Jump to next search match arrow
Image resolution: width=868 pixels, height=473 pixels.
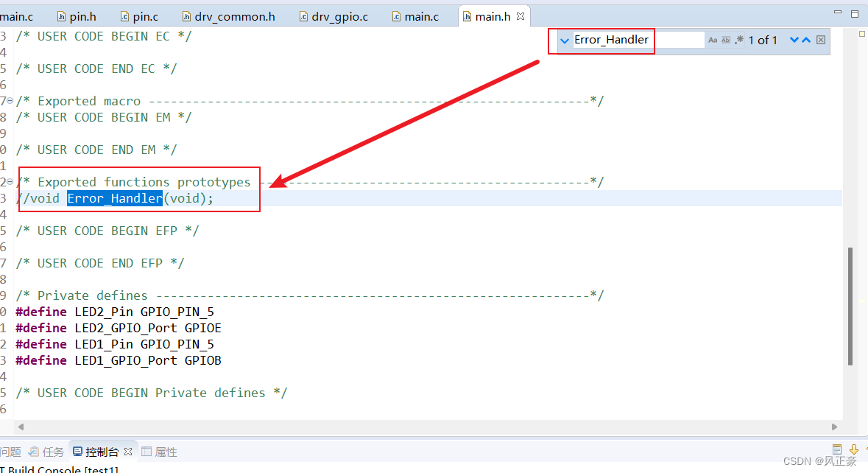[794, 40]
